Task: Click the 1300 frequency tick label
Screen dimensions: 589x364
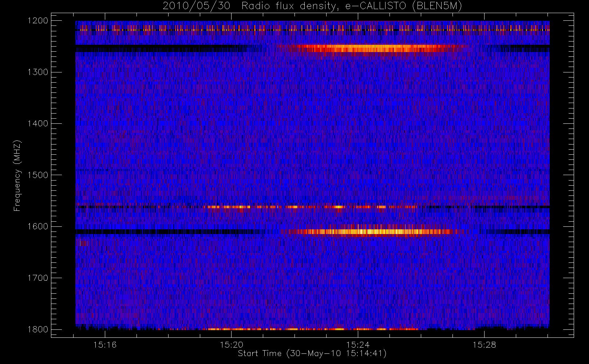Action: 38,72
